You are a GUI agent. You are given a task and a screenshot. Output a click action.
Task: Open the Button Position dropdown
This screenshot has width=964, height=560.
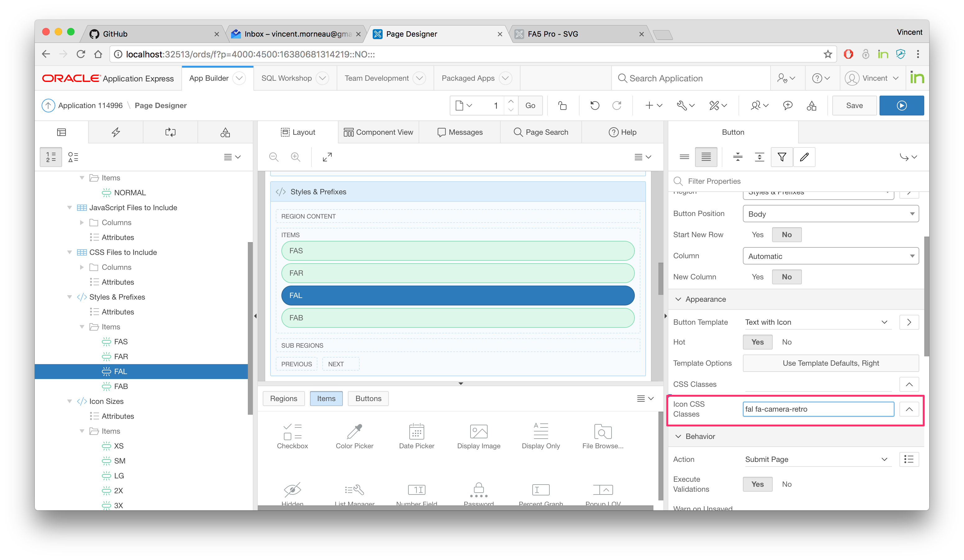point(830,214)
